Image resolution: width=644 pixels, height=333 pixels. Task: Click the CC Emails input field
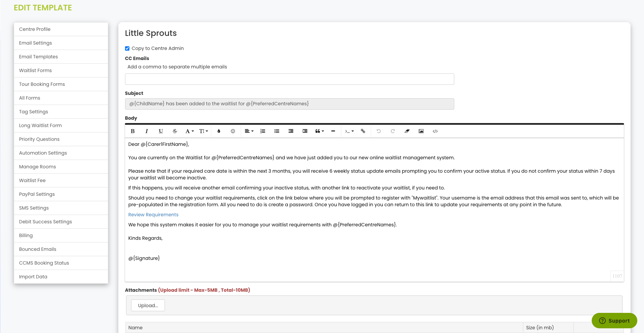[x=289, y=79]
